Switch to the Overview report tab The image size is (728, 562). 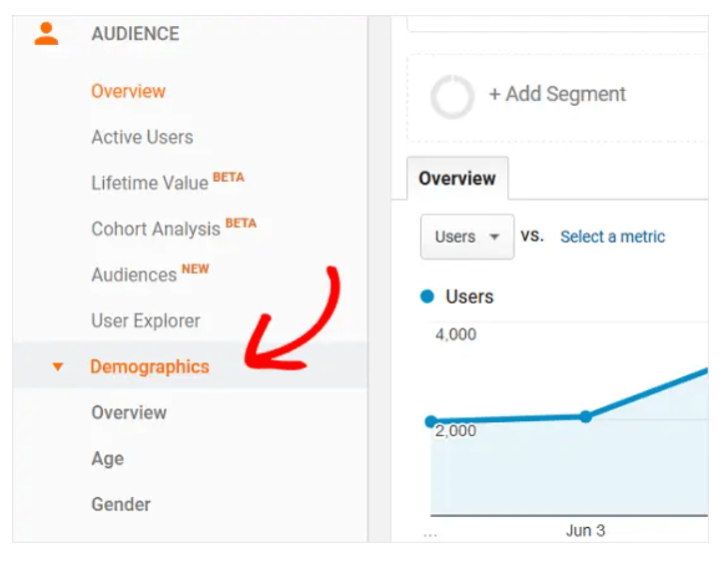pos(456,179)
